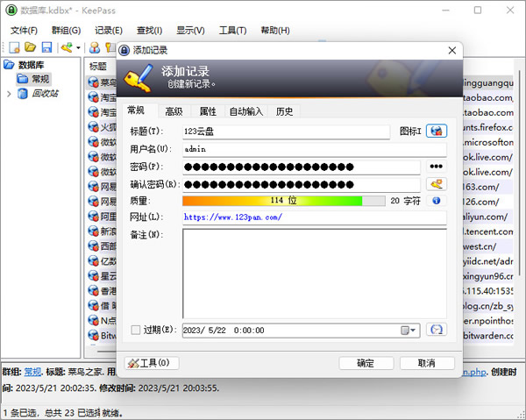Select the entry row starting with 西部

[103, 246]
